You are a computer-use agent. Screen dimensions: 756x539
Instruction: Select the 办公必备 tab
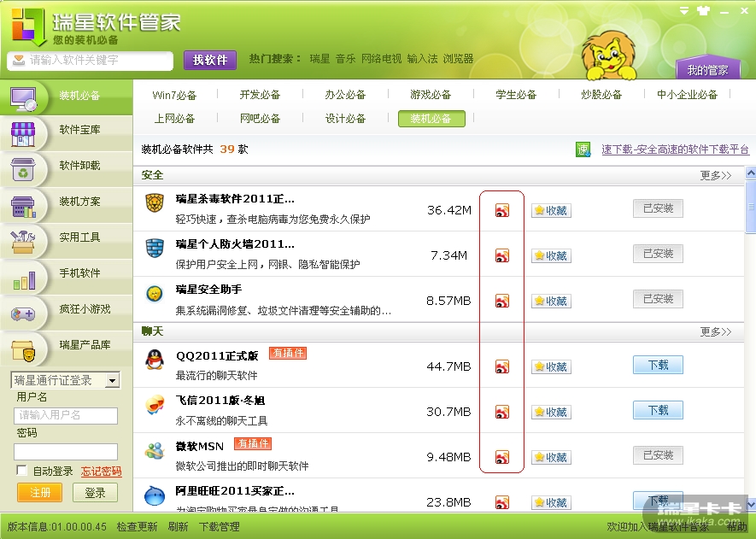coord(345,95)
